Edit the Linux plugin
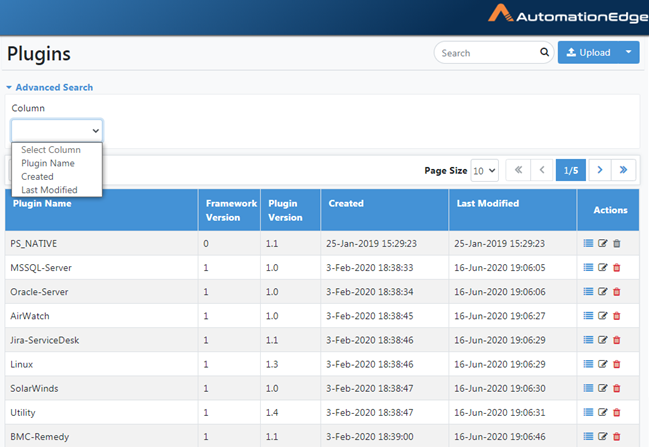The width and height of the screenshot is (649, 447). 603,364
